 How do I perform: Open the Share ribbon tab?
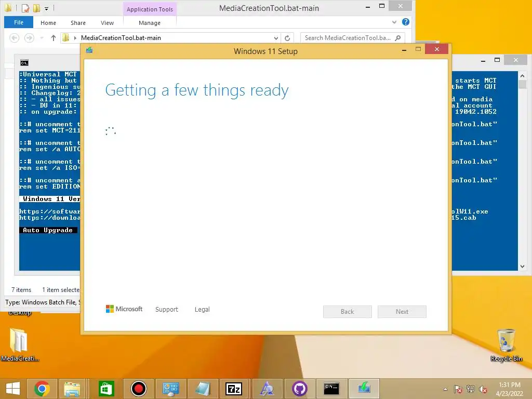pyautogui.click(x=78, y=23)
